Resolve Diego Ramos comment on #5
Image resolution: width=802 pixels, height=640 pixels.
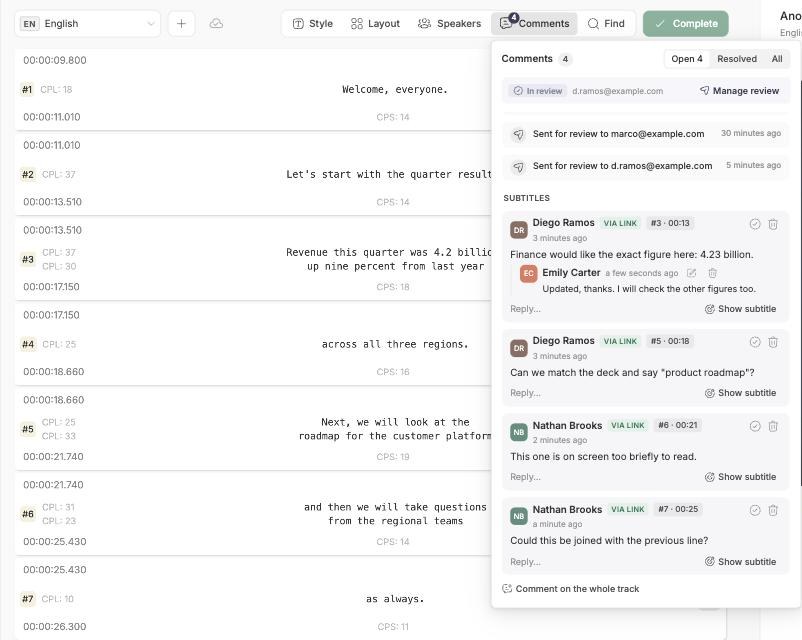click(754, 342)
